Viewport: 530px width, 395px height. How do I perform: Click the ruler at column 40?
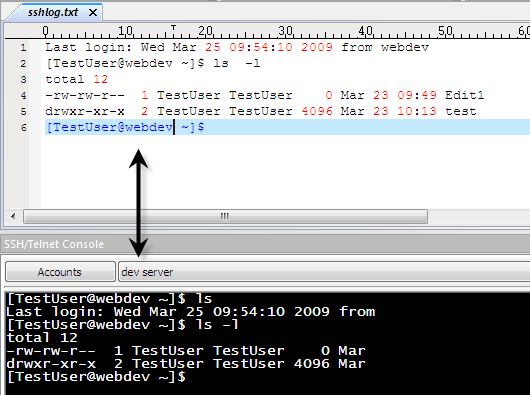click(366, 31)
